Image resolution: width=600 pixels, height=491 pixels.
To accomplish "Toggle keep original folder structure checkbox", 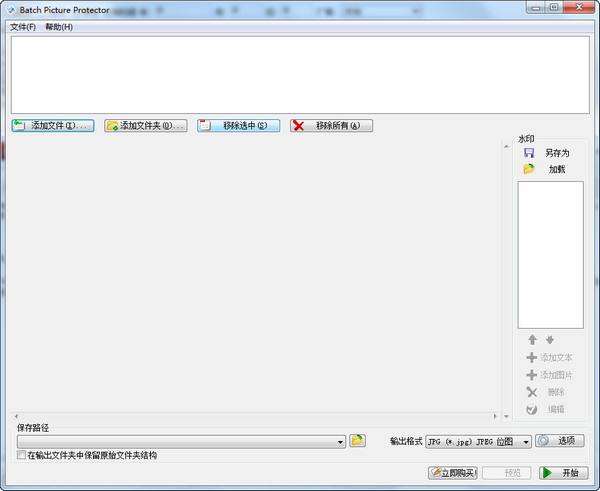I will pos(21,455).
